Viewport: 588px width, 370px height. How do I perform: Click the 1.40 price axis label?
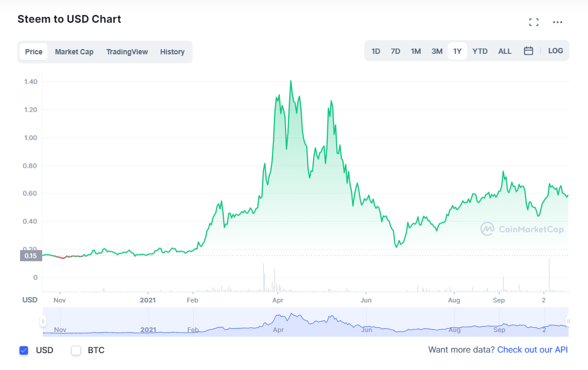pos(31,82)
